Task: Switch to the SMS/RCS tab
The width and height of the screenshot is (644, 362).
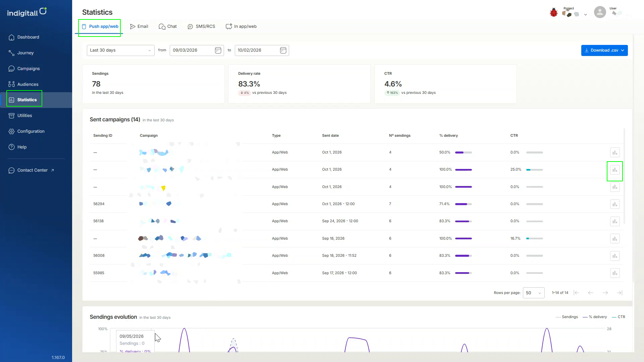Action: click(201, 26)
